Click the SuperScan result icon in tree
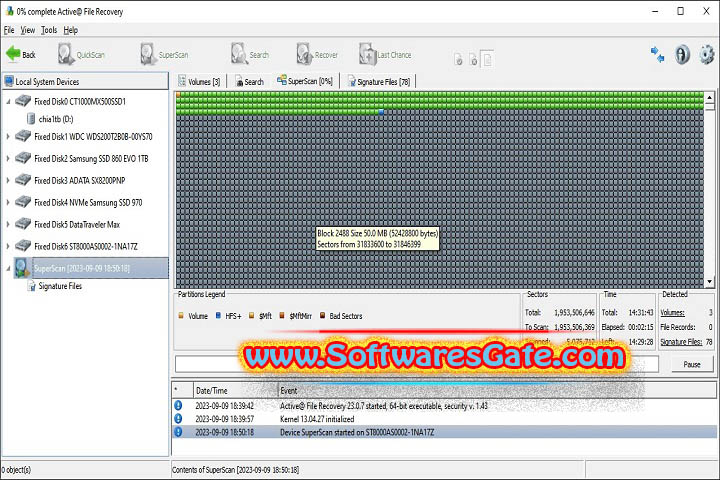This screenshot has width=720, height=480. coord(22,268)
